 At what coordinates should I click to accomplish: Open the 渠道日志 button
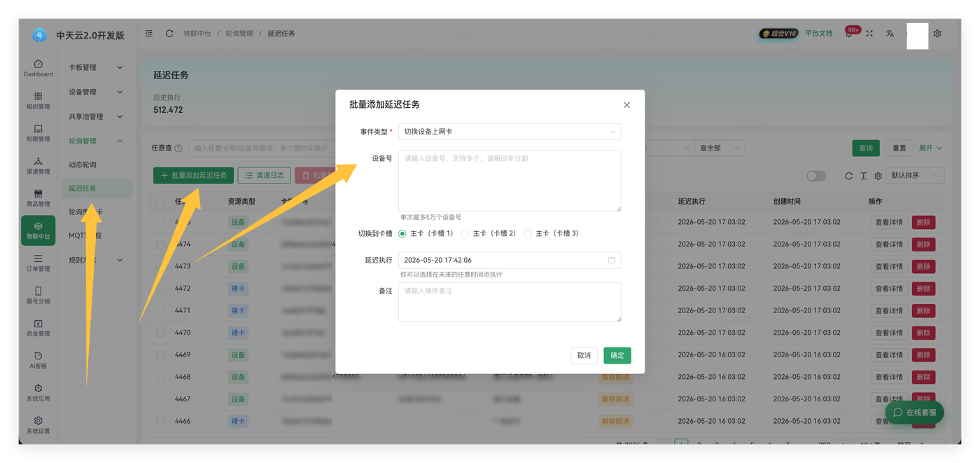[265, 176]
